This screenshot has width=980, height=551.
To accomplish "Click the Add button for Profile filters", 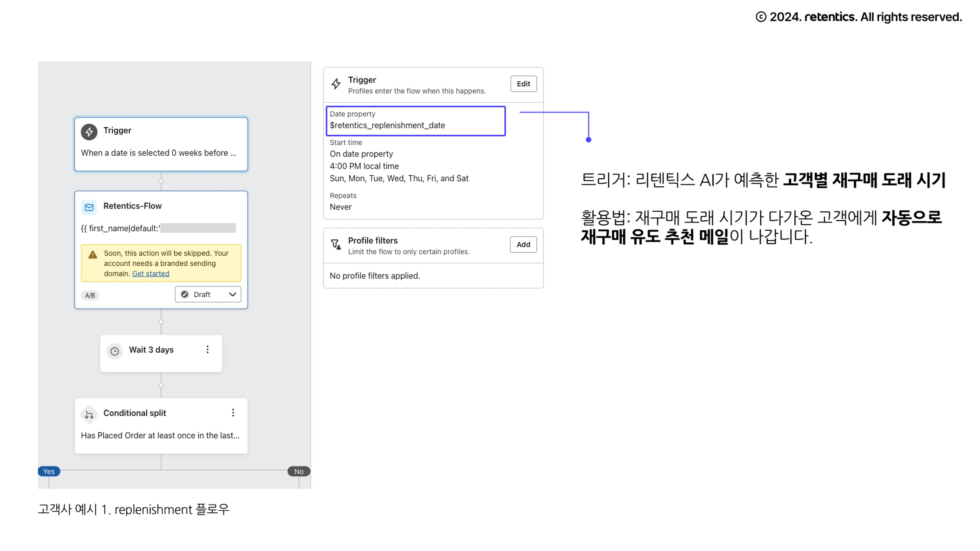I will pyautogui.click(x=523, y=245).
